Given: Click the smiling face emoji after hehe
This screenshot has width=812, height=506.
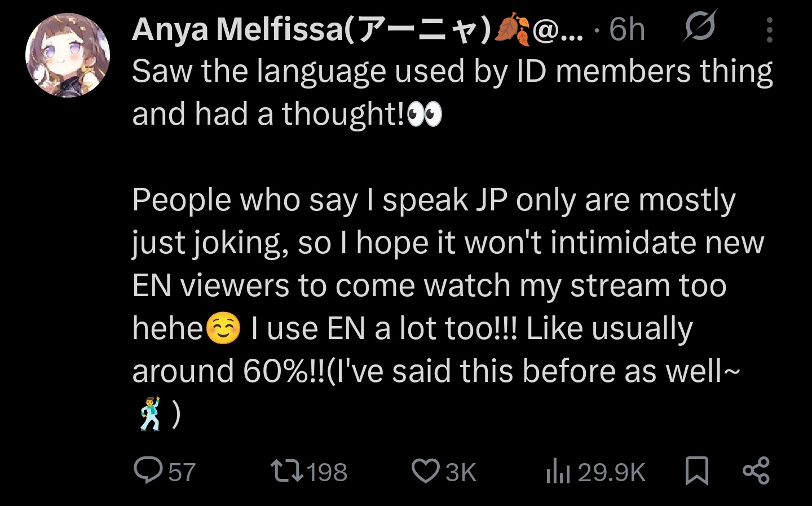Looking at the screenshot, I should pyautogui.click(x=223, y=329).
